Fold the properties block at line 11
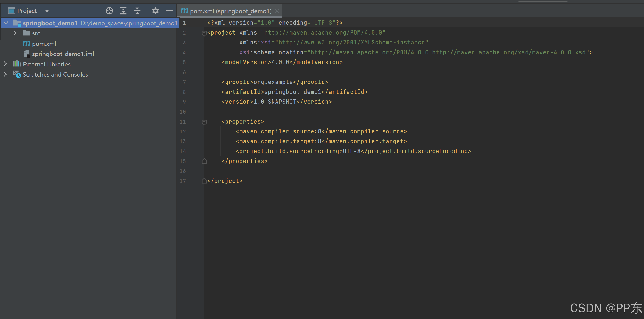This screenshot has height=319, width=644. pos(204,122)
